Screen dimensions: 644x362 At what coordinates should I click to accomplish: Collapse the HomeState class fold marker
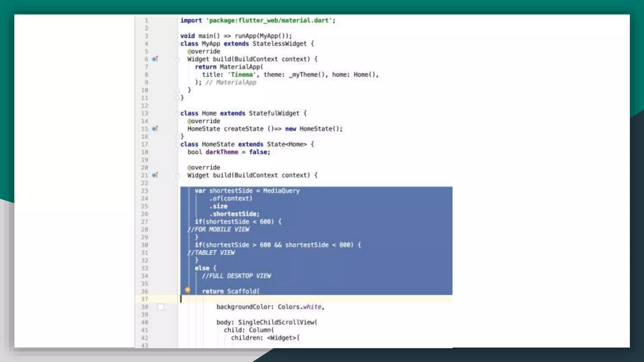[177, 145]
